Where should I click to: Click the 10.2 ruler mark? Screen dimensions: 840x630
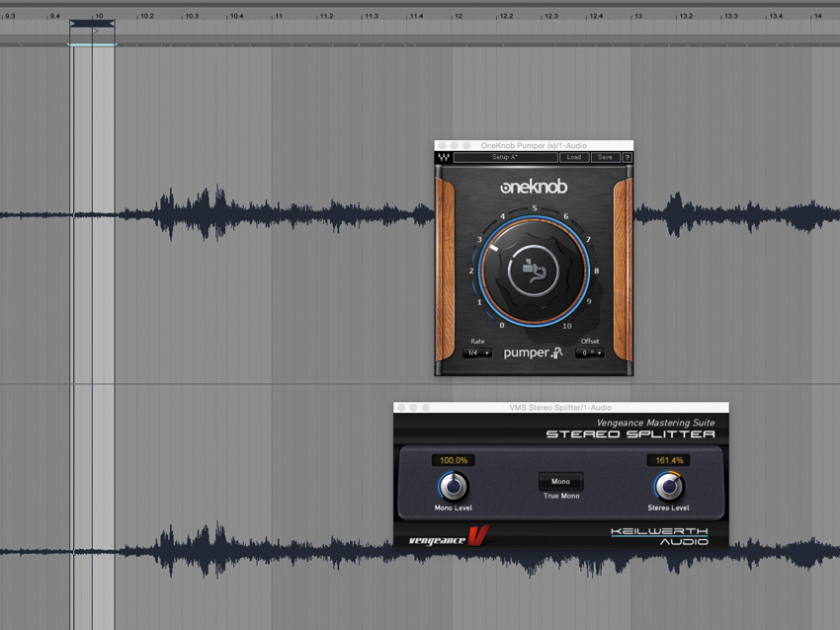coord(146,16)
